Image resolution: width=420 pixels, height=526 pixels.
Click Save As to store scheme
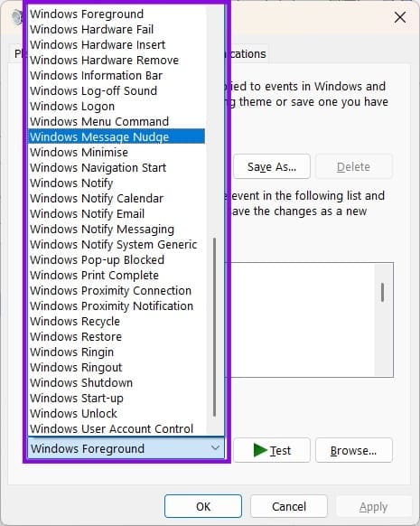272,166
